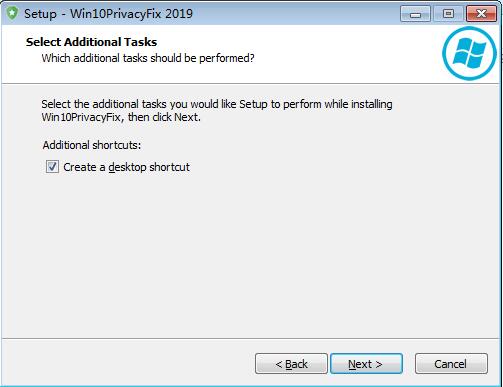Click the blue circular Windows logo

click(469, 54)
